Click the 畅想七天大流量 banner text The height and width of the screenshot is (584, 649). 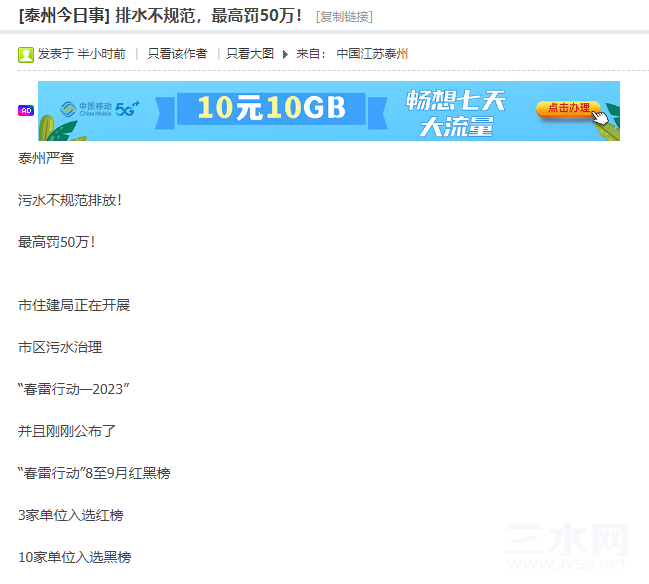[456, 113]
